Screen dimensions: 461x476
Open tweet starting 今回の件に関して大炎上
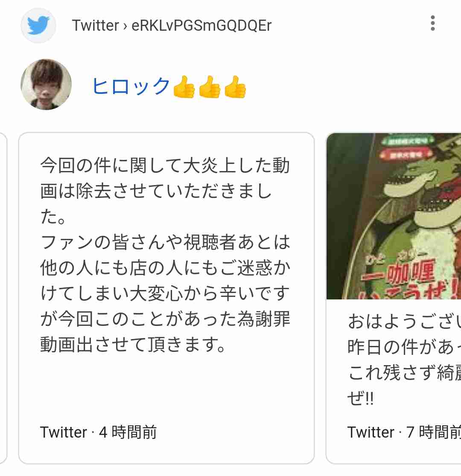coord(166,298)
